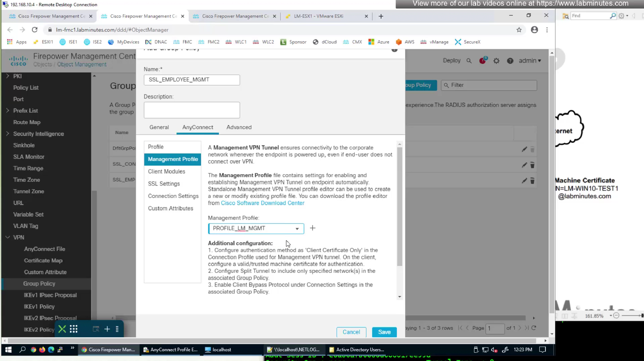This screenshot has width=644, height=361.
Task: Click the trash icon for SSL_CON row
Action: click(x=532, y=165)
